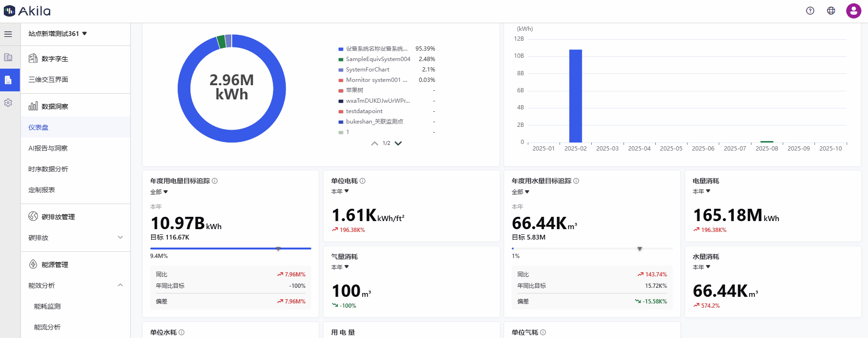Click the 2025-02 bar in the chart

point(575,96)
